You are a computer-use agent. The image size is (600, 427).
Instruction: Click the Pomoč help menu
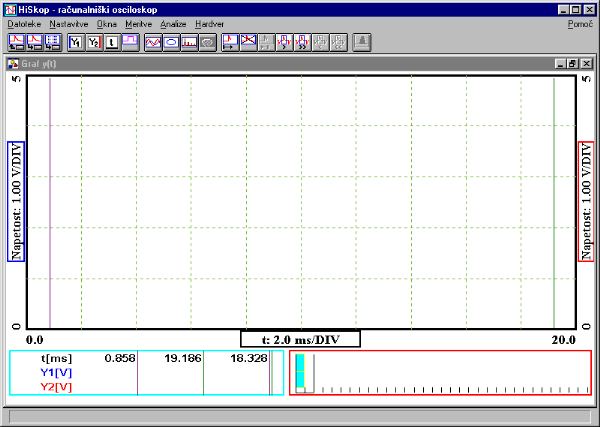580,23
